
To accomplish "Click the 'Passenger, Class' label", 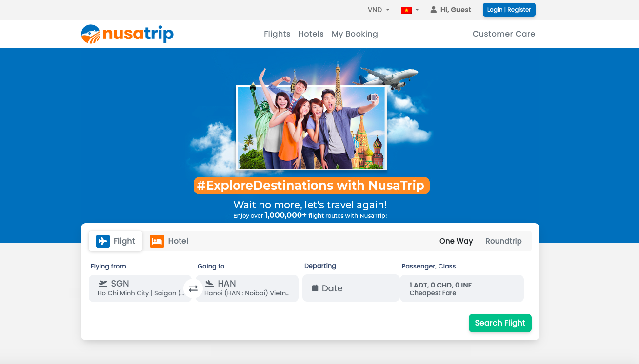I will (x=429, y=266).
